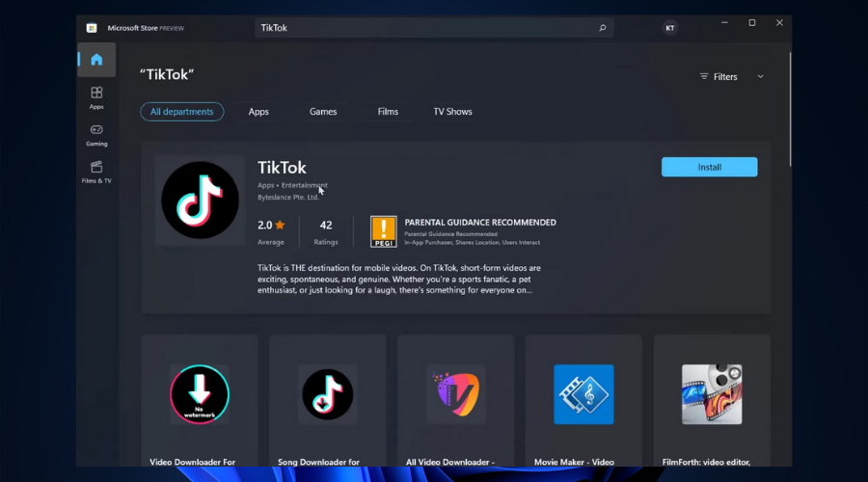Open the Filters options

coord(719,77)
